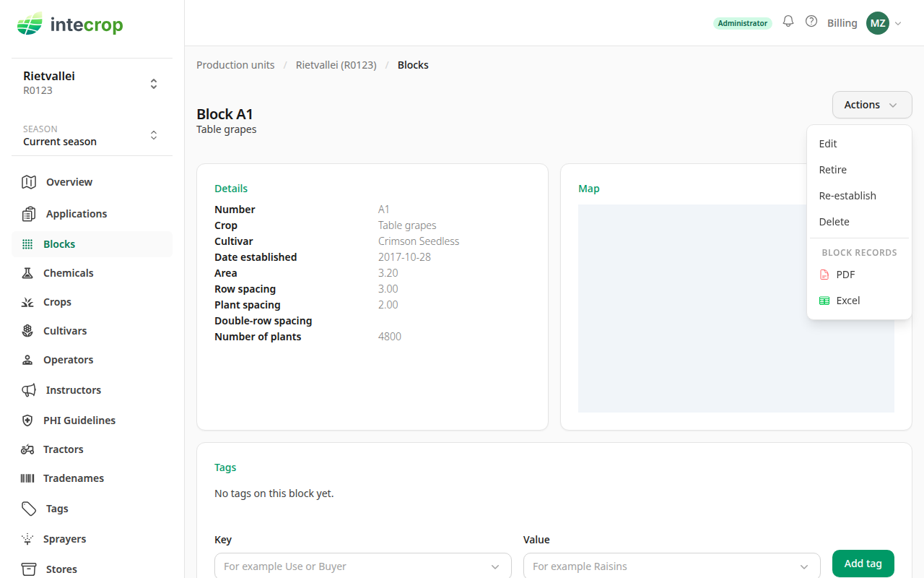924x578 pixels.
Task: Click the Crimson Seedless cultivar value
Action: point(419,241)
